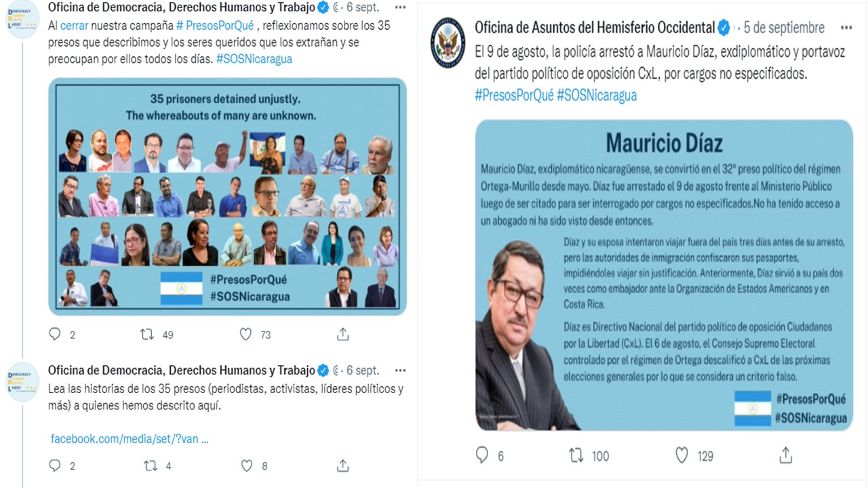
Task: Retweet the Mauricio Díaz post with 100 retweets
Action: click(576, 455)
